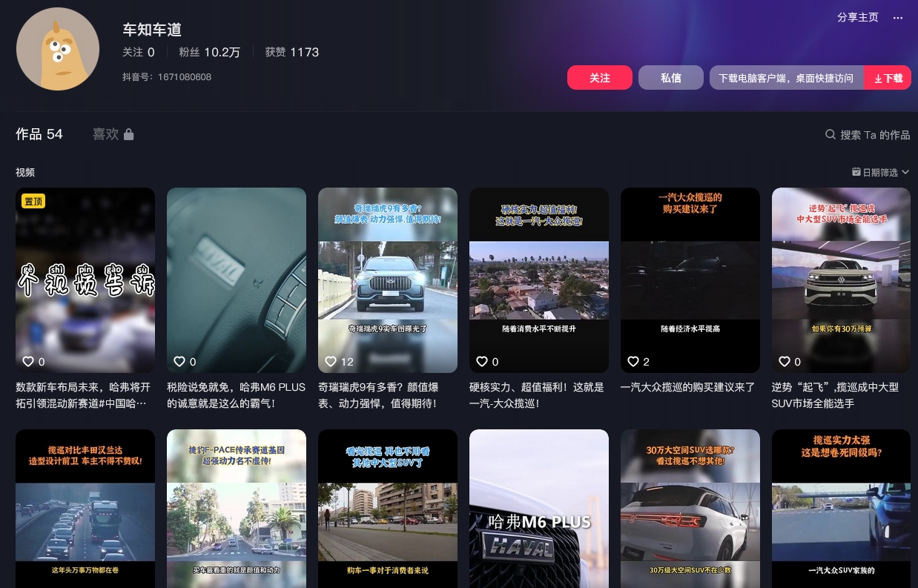The image size is (918, 588).
Task: Open the three-dot more options menu
Action: pyautogui.click(x=898, y=17)
